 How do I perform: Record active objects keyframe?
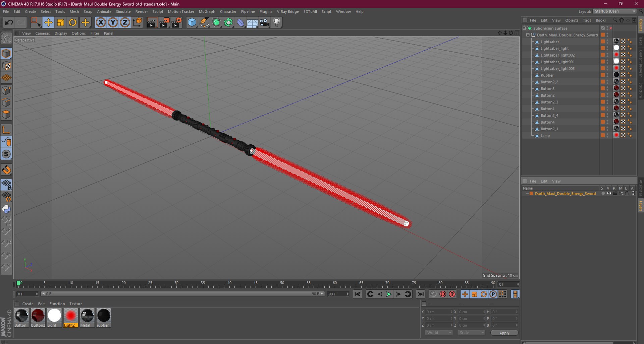(433, 294)
